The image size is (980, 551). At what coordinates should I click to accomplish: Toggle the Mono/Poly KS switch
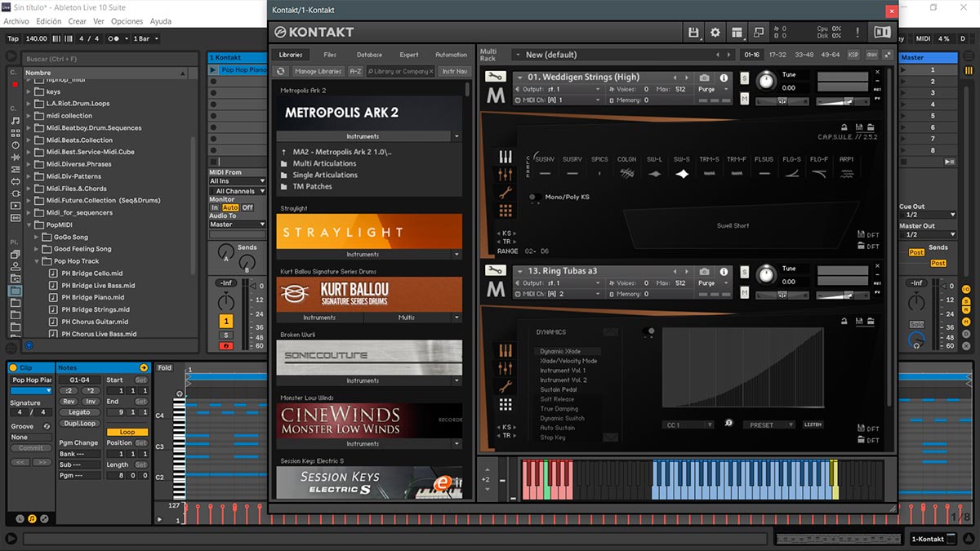click(534, 197)
